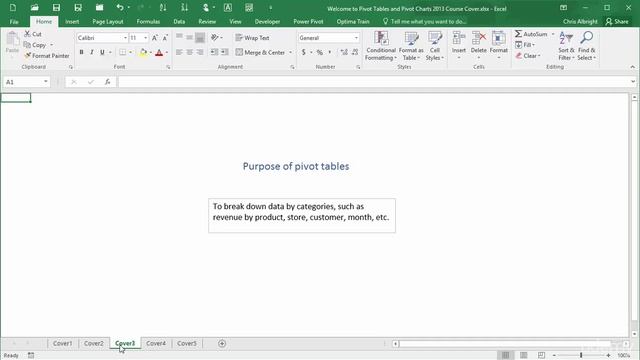Click the Name Box showing A1
640x360 pixels.
[23, 82]
